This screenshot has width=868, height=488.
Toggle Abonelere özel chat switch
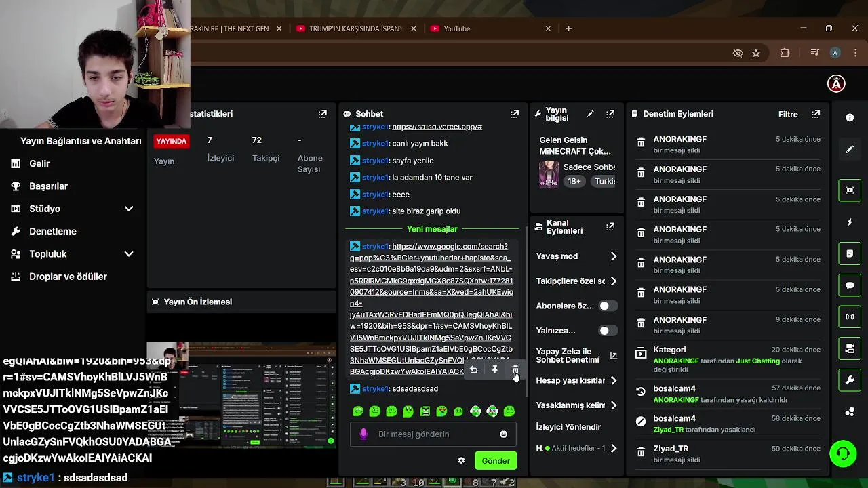pos(608,306)
